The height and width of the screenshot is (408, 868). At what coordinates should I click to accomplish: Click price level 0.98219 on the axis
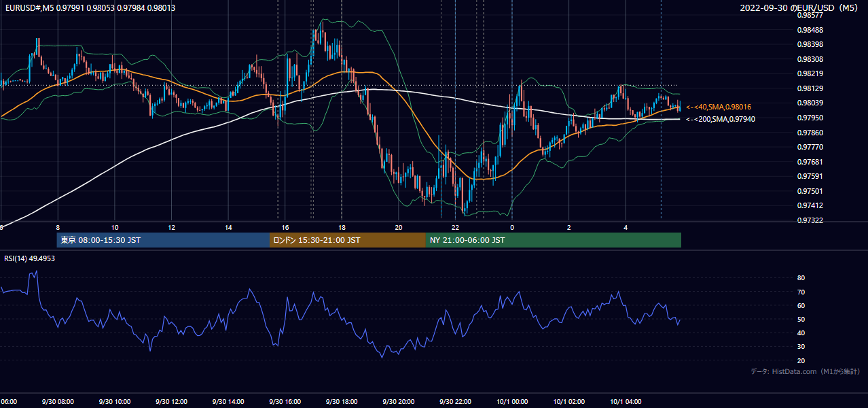pos(810,73)
